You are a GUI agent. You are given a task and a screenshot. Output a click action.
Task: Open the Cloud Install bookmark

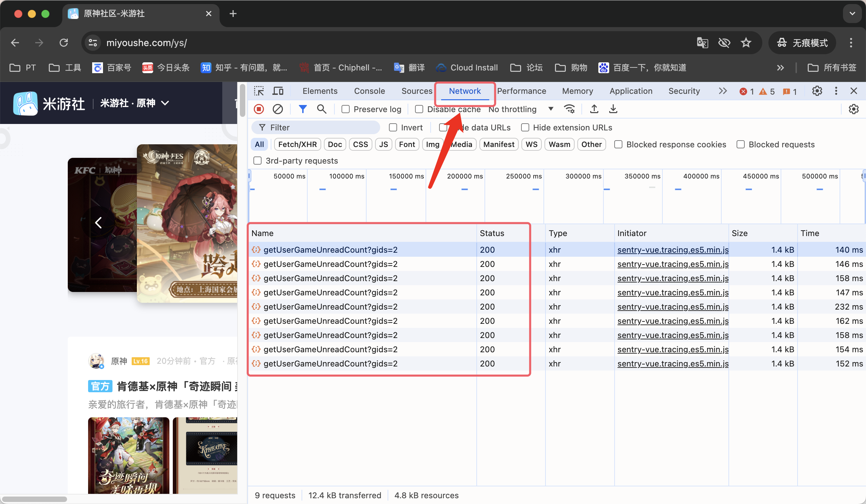(467, 68)
